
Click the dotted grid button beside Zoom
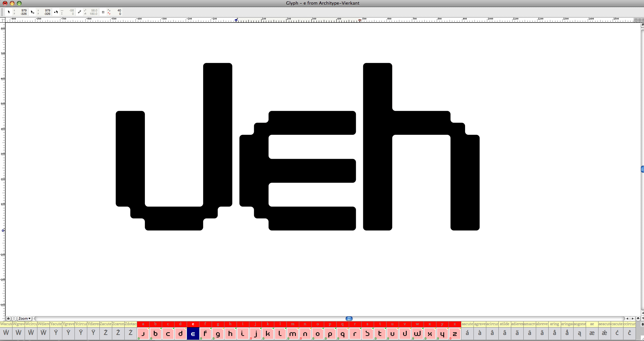point(14,318)
